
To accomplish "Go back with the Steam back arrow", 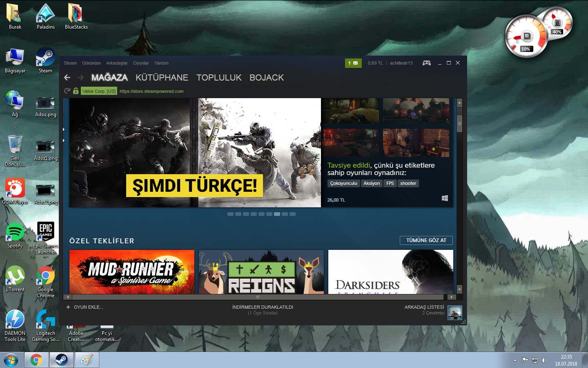I will (67, 78).
